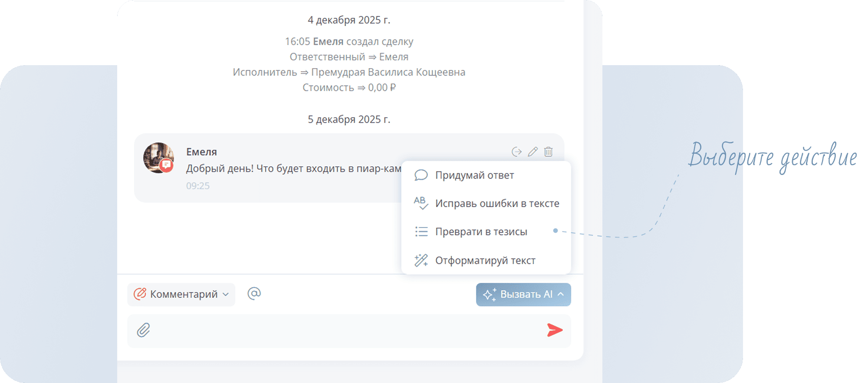Choose 'Преврати в тезисы' from AI menu
Viewport: 868px width, 383px height.
pyautogui.click(x=481, y=231)
